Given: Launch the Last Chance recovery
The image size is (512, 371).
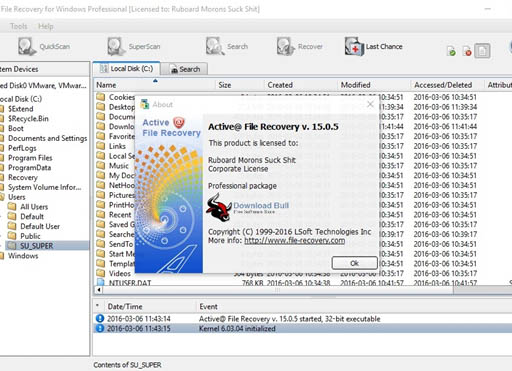Looking at the screenshot, I should [374, 46].
